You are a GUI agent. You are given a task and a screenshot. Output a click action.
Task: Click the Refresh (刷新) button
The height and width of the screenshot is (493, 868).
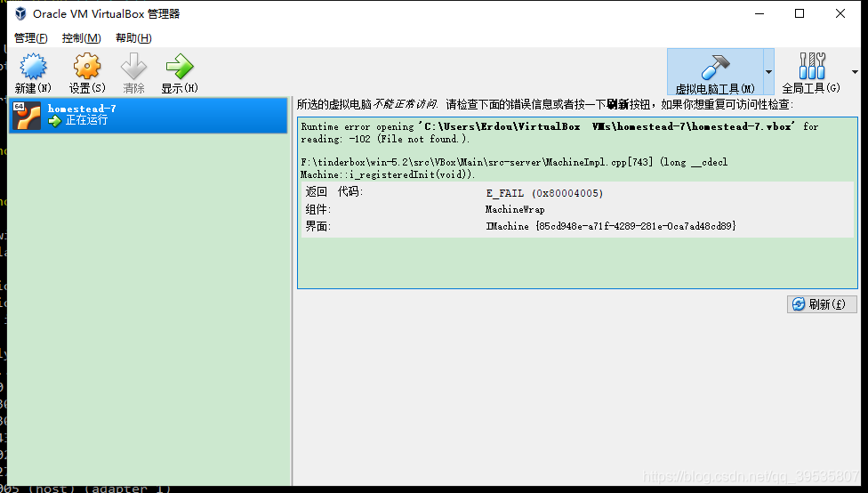click(822, 304)
